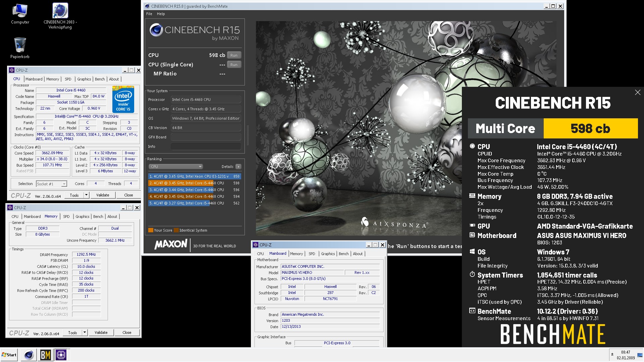Switch to Bench tab in top CPU-Z window
644x362 pixels.
100,79
